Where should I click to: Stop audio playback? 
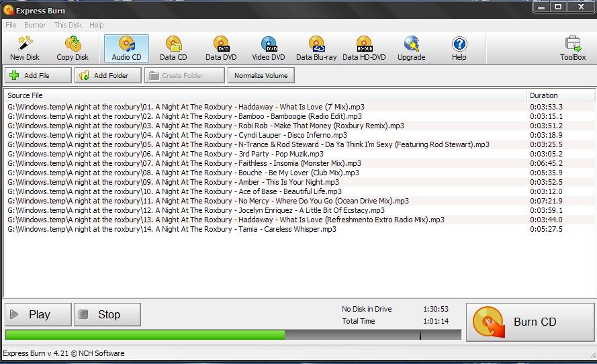[107, 314]
